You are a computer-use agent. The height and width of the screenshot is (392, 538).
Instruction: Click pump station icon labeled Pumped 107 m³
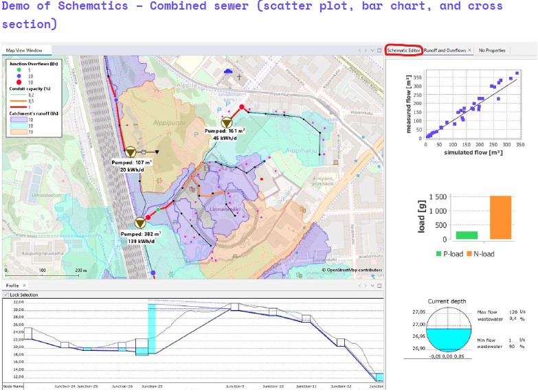click(130, 152)
